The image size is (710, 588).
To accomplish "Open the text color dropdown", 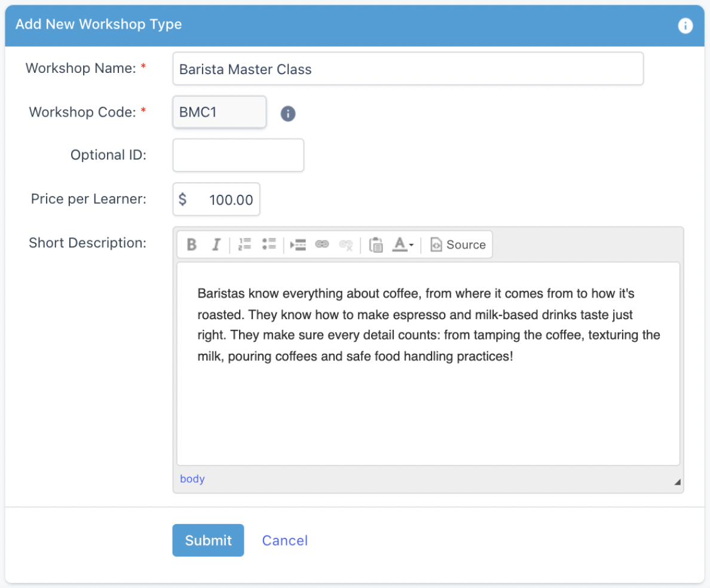I will [403, 244].
